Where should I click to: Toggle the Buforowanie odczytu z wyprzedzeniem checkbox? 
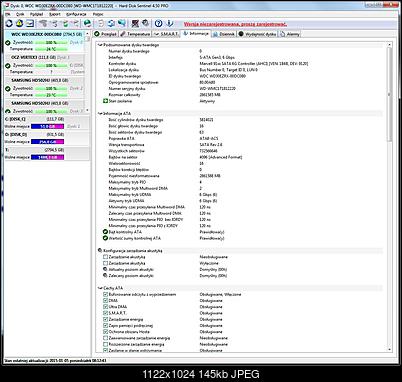point(105,294)
